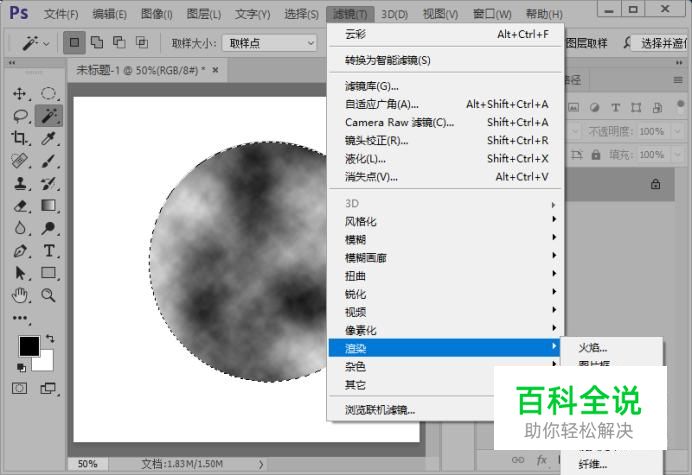Select the Elliptical Marquee tool
Image resolution: width=692 pixels, height=475 pixels.
tap(49, 94)
